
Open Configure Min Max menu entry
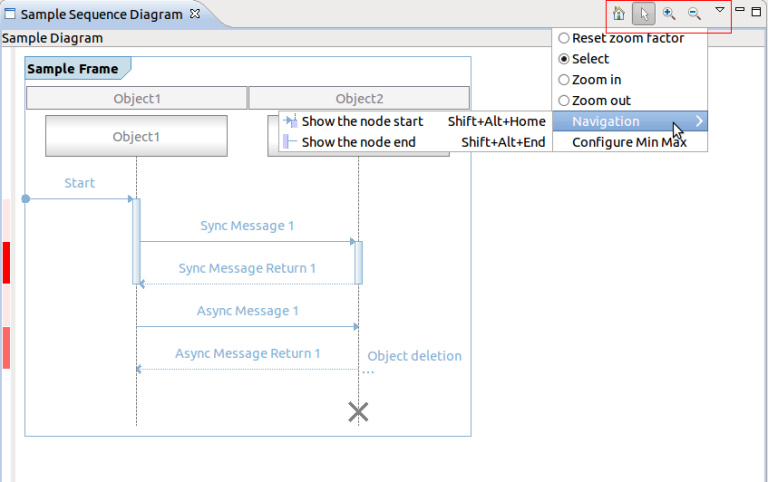pos(629,142)
